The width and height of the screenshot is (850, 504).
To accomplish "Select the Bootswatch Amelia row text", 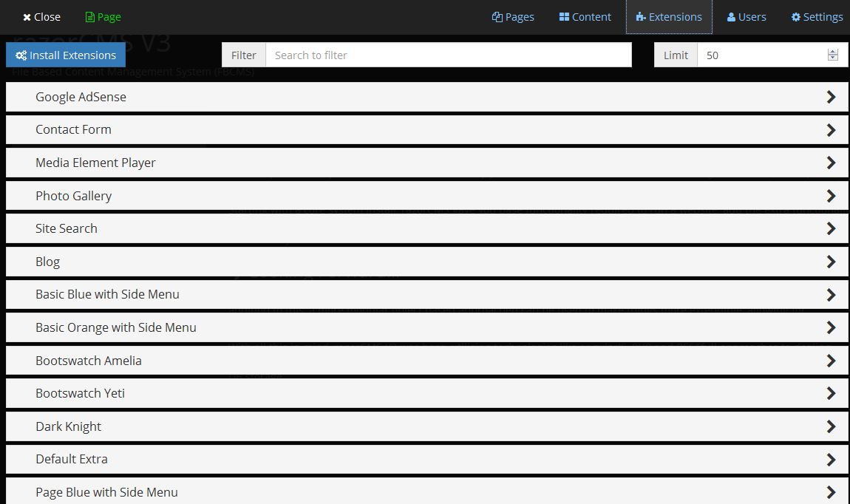I will click(89, 361).
